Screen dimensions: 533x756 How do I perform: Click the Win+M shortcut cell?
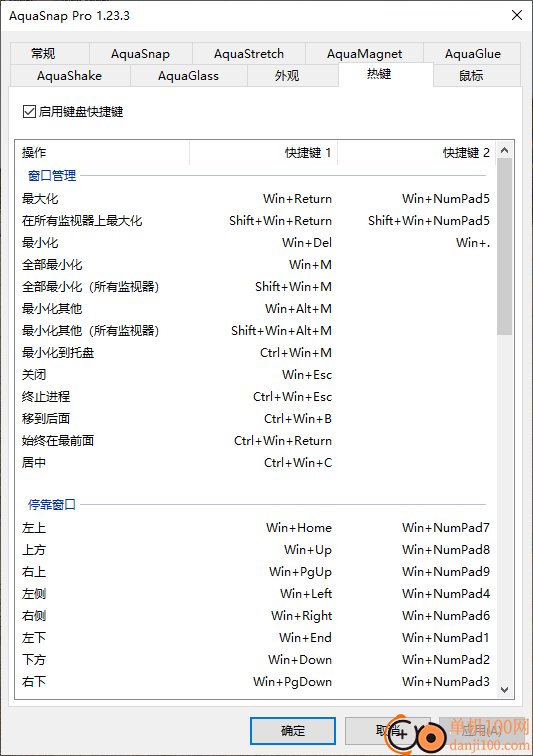click(311, 265)
